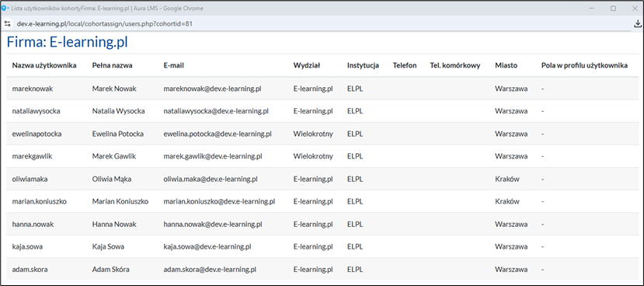The width and height of the screenshot is (644, 286).
Task: Minimize the Chrome popup window
Action: (x=592, y=9)
